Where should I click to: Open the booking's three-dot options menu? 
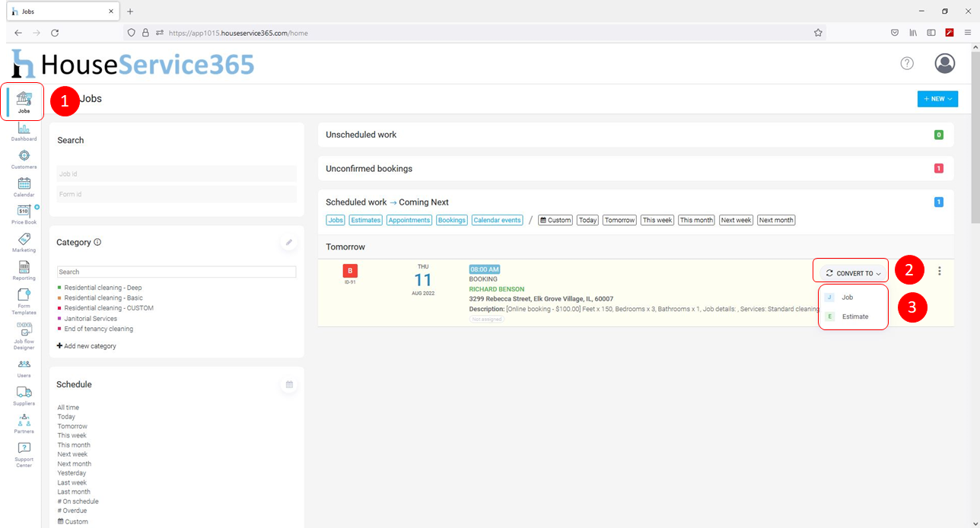(x=940, y=271)
